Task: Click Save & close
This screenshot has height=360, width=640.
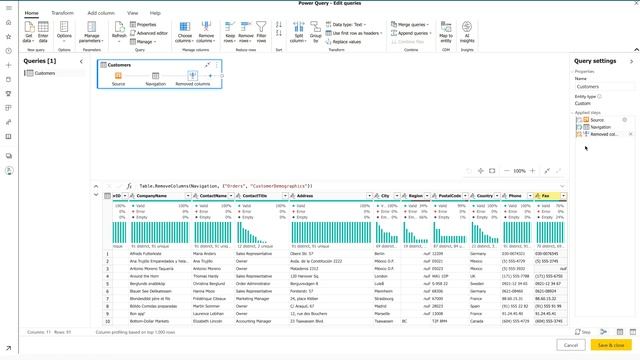Action: click(x=611, y=345)
